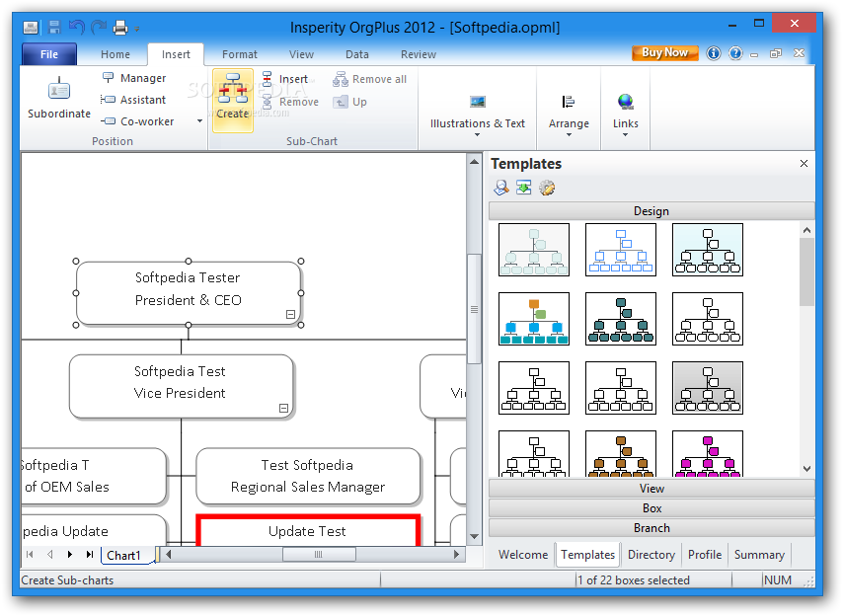The height and width of the screenshot is (616, 843).
Task: Open the Links dropdown
Action: pos(625,115)
